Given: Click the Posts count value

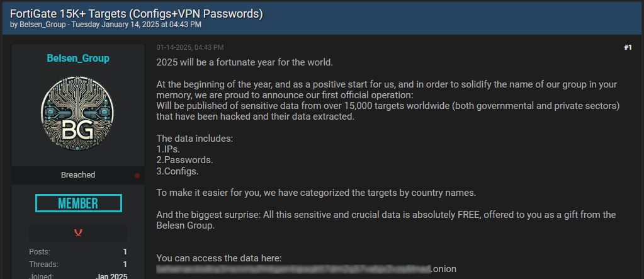Looking at the screenshot, I should [125, 252].
